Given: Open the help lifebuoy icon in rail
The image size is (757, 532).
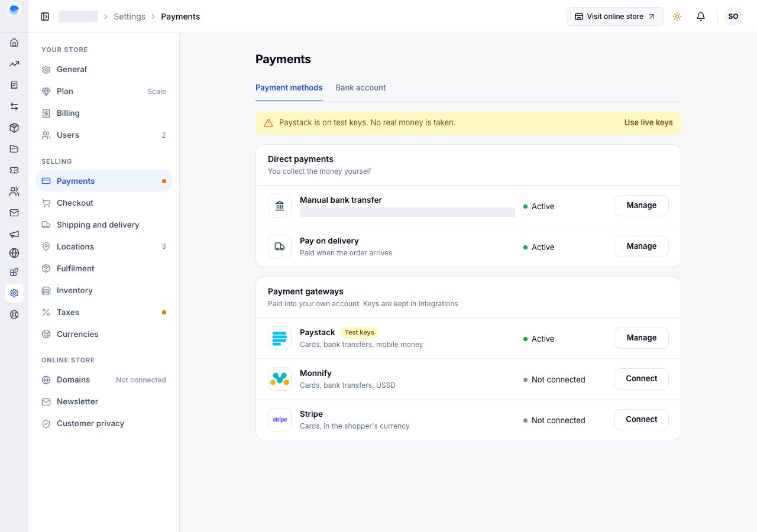Looking at the screenshot, I should 14,314.
